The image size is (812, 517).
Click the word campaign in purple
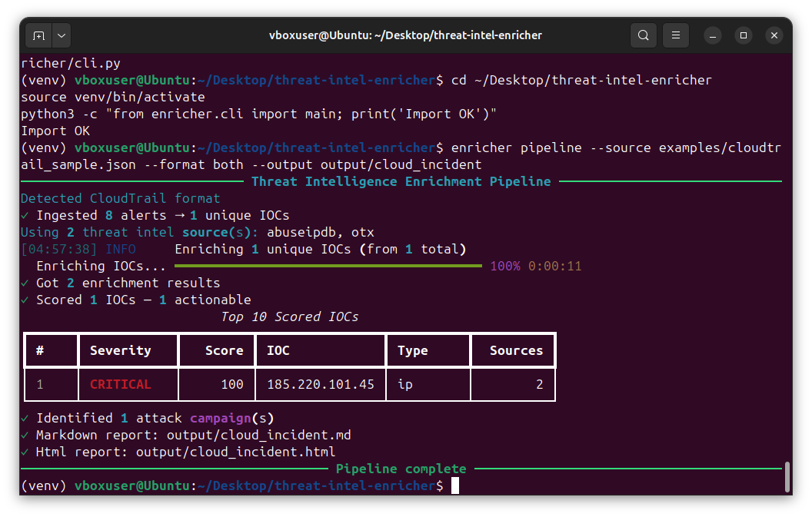click(221, 418)
